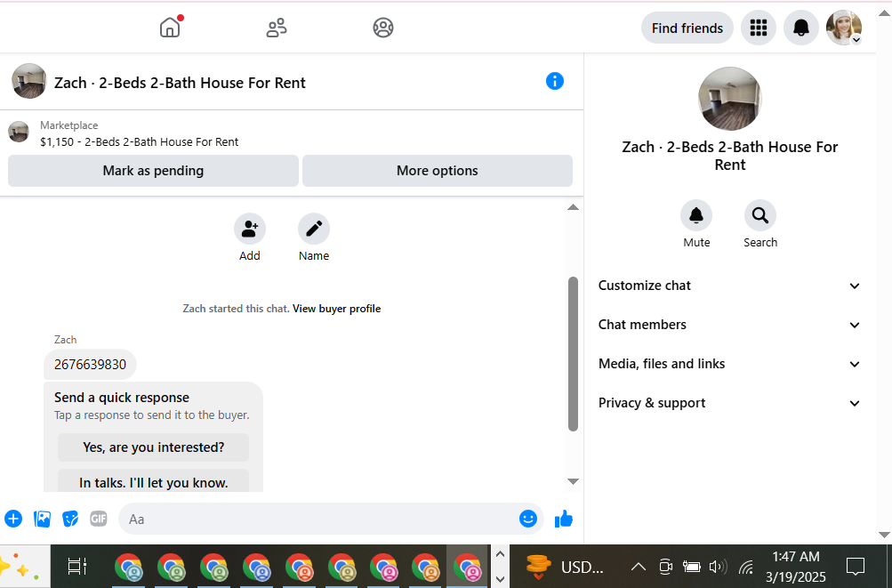
Task: Open the emoji picker smiley icon
Action: click(x=528, y=519)
